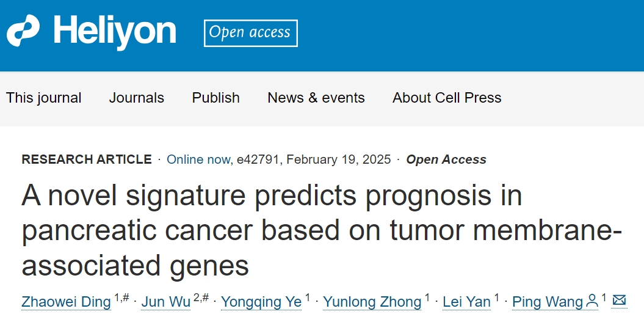Open author Jun Wu details
The width and height of the screenshot is (644, 325).
166,302
